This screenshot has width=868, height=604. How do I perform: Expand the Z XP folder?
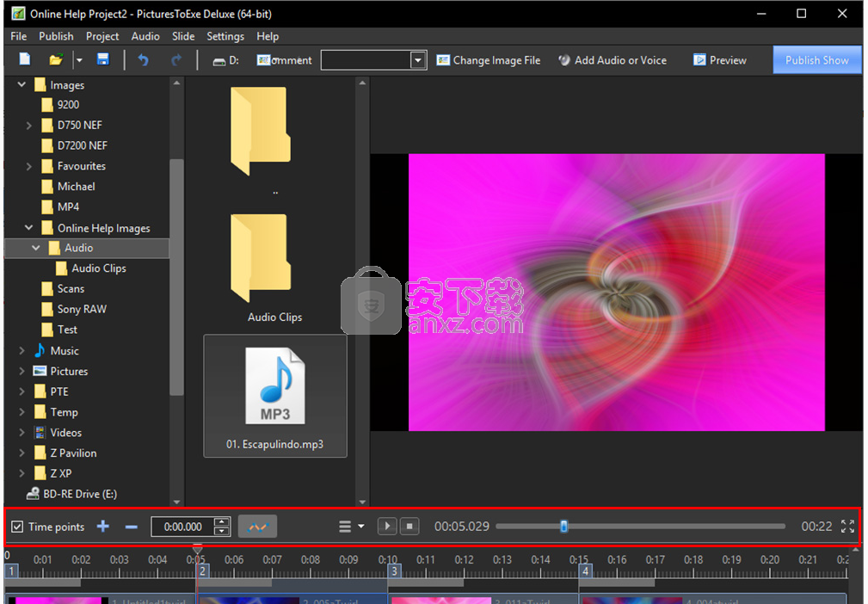[x=22, y=473]
